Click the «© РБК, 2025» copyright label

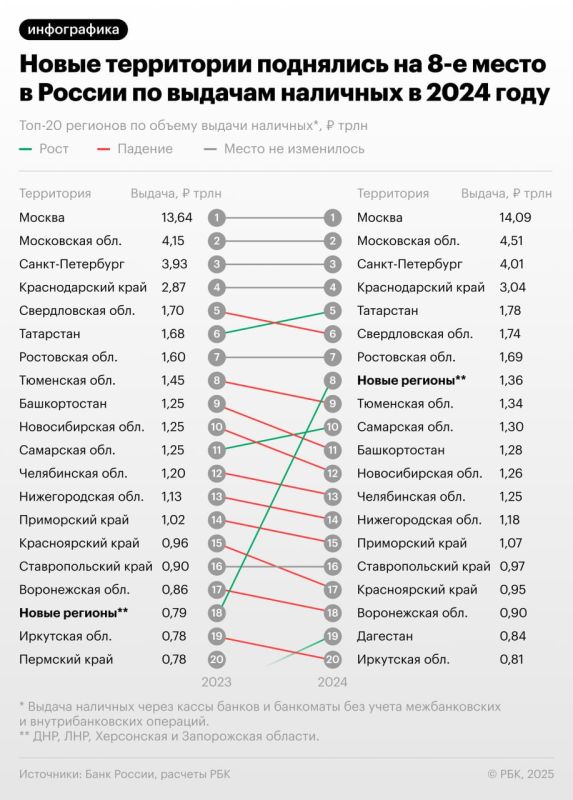tap(520, 774)
